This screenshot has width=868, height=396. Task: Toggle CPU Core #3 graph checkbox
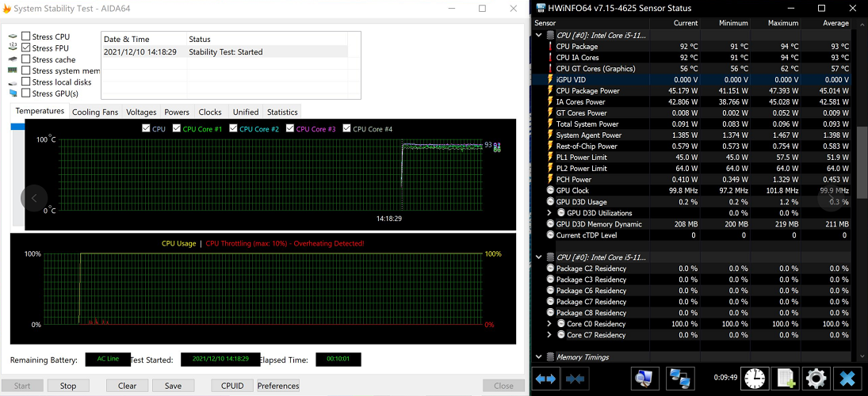[x=290, y=129]
